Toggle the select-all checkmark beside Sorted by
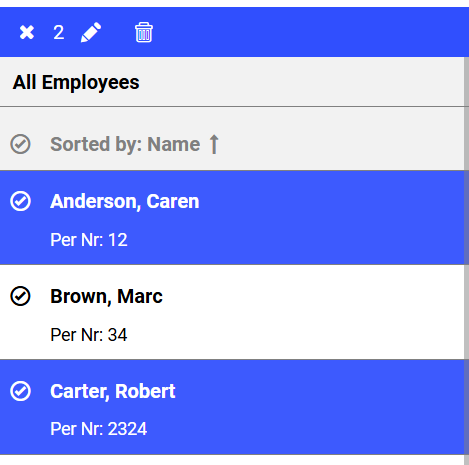Viewport: 469px width, 465px height. pos(20,144)
